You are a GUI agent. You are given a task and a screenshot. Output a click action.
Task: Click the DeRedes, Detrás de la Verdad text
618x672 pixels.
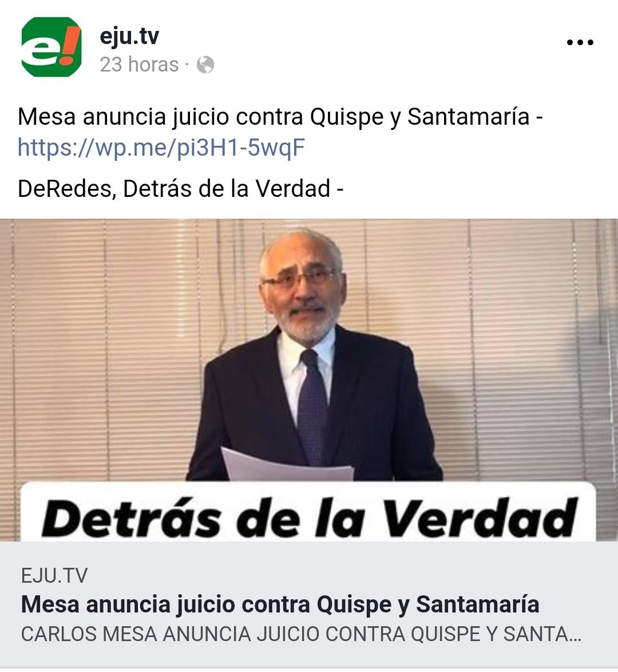tap(180, 188)
